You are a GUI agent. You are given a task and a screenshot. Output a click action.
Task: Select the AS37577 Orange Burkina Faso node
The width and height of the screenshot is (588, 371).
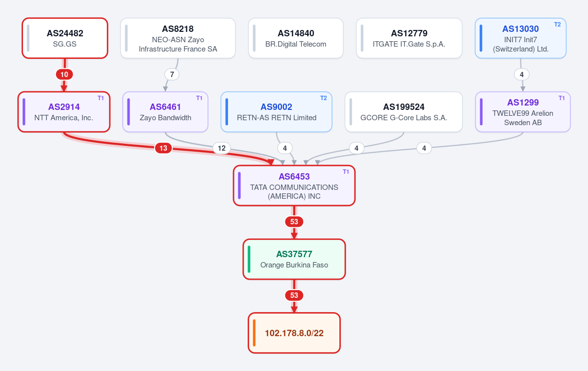point(294,259)
